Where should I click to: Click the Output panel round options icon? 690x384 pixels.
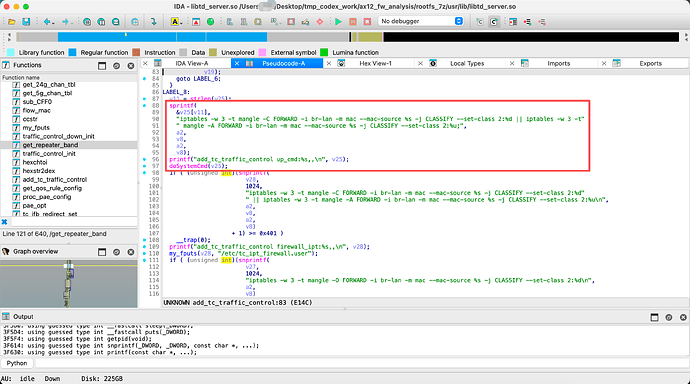tap(669, 317)
